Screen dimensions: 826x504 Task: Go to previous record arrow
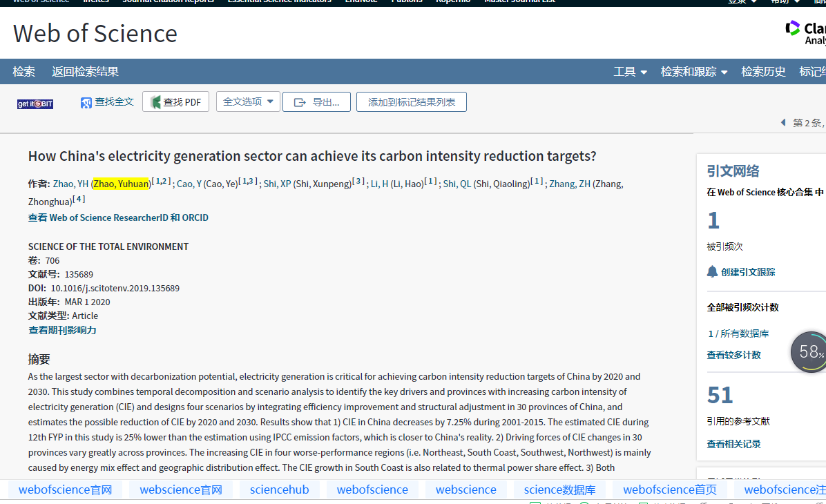(782, 123)
